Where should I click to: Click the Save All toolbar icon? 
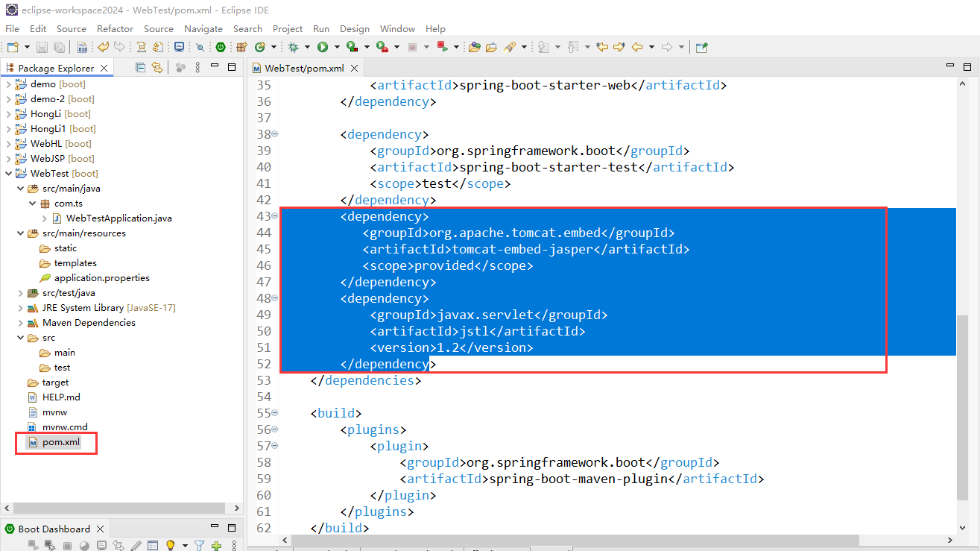tap(59, 46)
